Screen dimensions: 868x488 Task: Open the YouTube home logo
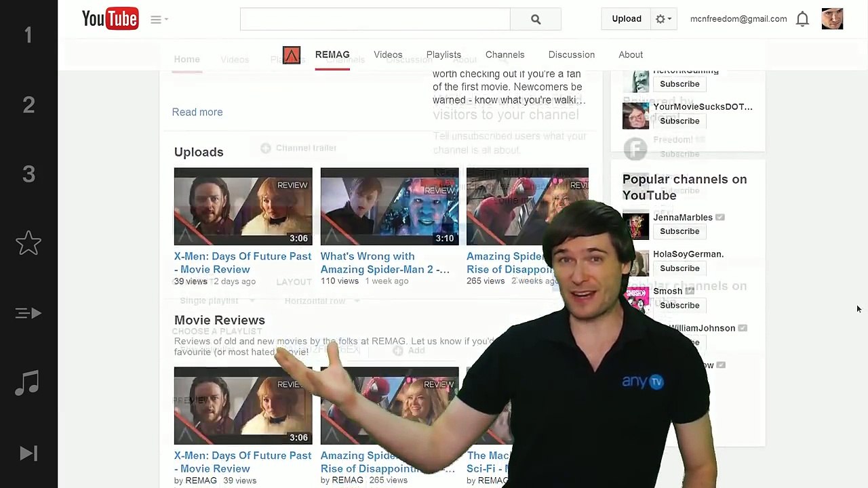[x=110, y=19]
